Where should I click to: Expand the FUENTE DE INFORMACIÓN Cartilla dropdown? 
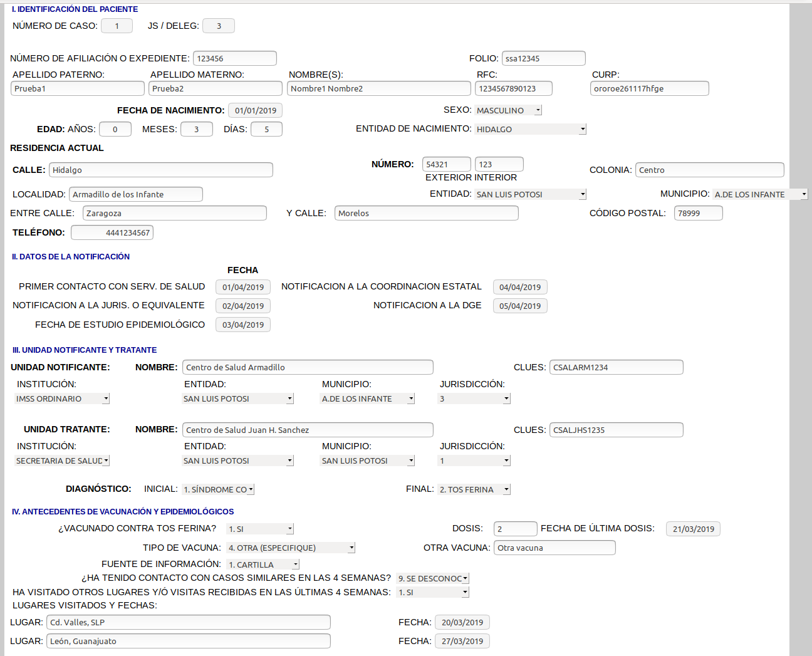[263, 565]
